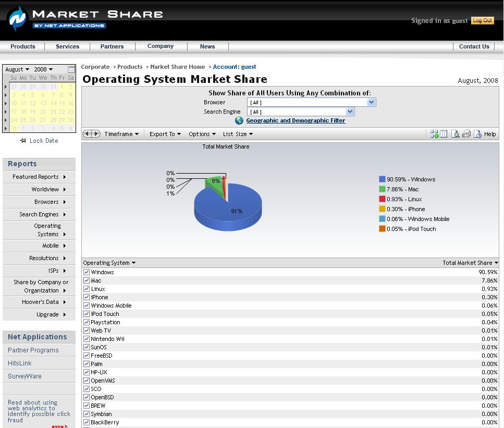Go to next period with right arrow
This screenshot has height=428, width=504.
pos(96,134)
